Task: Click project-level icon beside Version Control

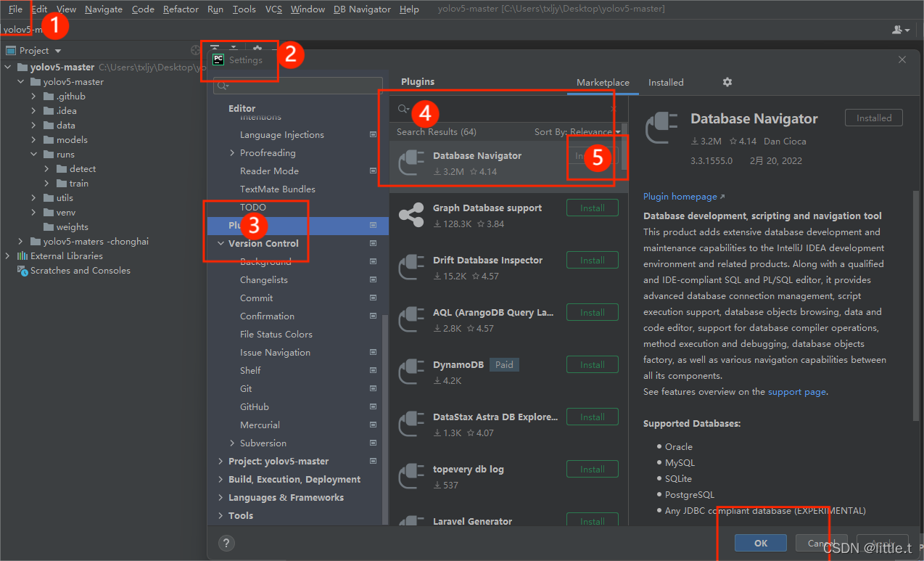Action: pos(374,244)
